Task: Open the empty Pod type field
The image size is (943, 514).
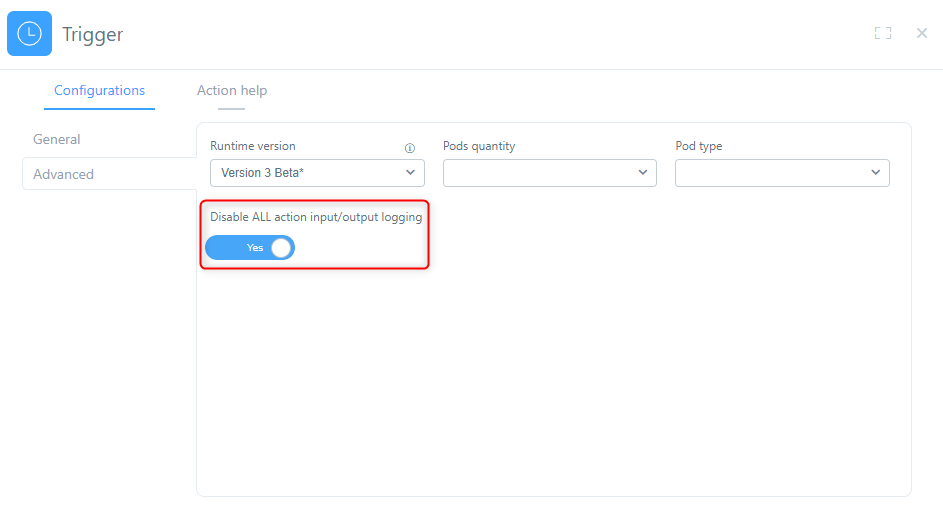Action: pyautogui.click(x=770, y=173)
